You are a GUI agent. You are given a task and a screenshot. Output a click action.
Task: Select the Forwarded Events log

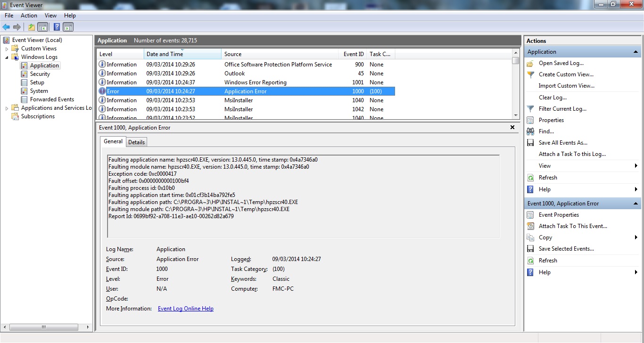[x=52, y=99]
